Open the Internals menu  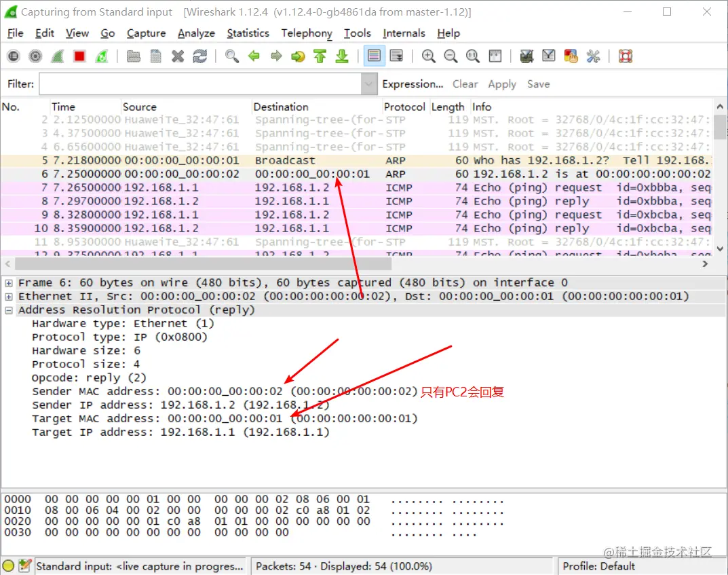(404, 33)
